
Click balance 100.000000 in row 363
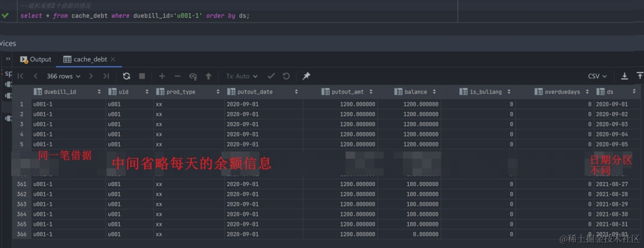point(410,204)
